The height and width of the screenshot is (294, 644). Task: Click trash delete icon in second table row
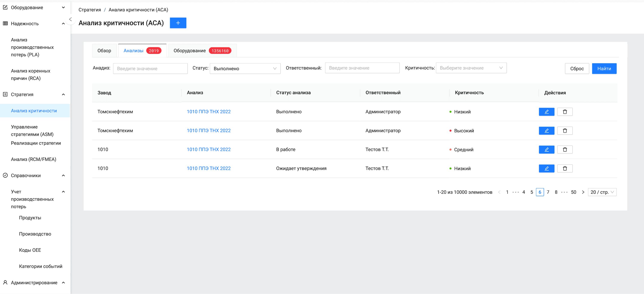pos(565,131)
